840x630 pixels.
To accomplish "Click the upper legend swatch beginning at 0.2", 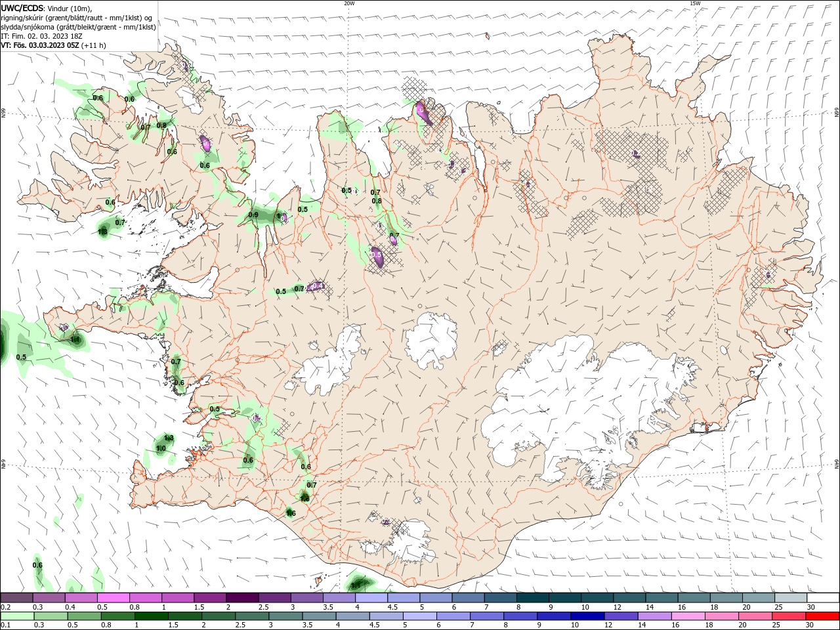I will coord(17,597).
